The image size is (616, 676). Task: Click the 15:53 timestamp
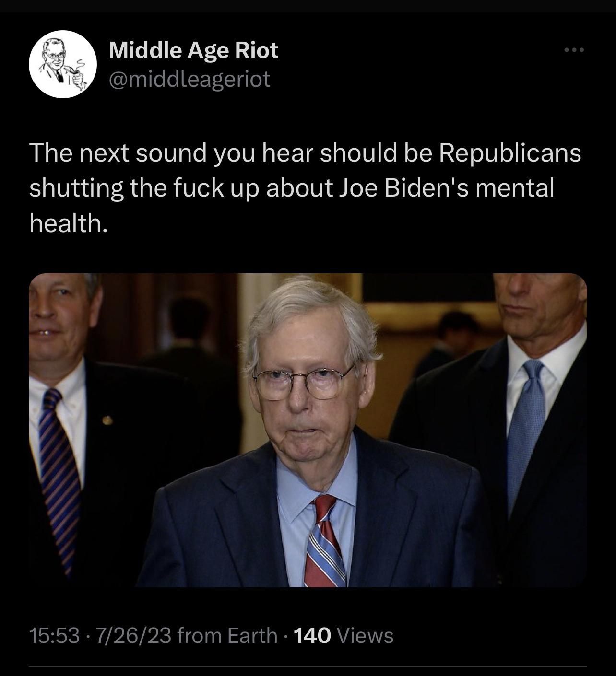click(x=54, y=636)
